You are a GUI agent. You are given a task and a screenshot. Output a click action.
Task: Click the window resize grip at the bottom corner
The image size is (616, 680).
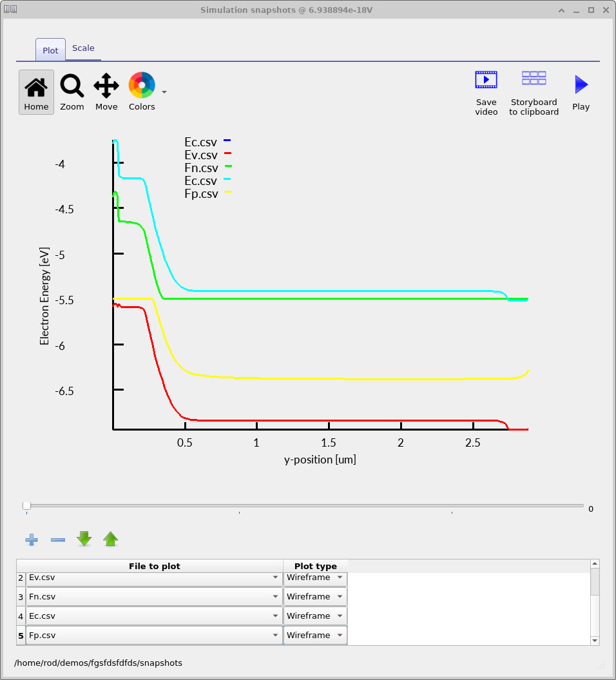tap(602, 666)
